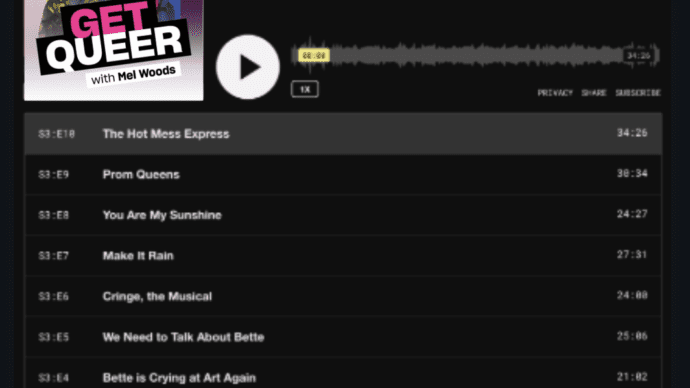The image size is (690, 388).
Task: Select episode You Are My Sunshine
Action: (343, 215)
